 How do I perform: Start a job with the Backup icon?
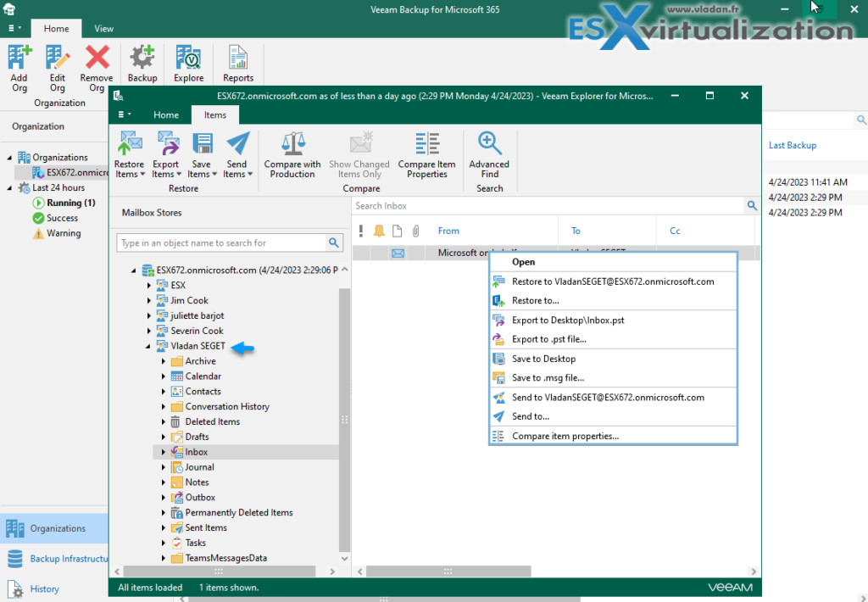click(142, 61)
